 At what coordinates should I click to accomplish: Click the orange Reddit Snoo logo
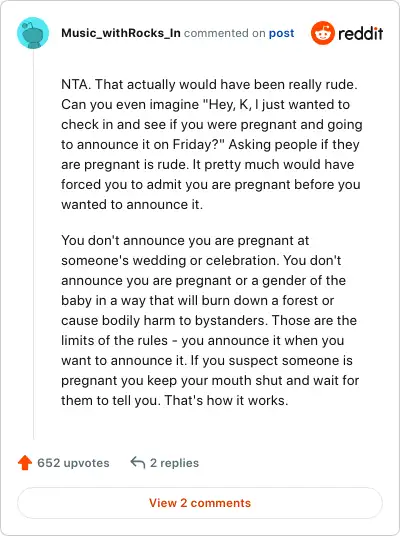pyautogui.click(x=322, y=33)
